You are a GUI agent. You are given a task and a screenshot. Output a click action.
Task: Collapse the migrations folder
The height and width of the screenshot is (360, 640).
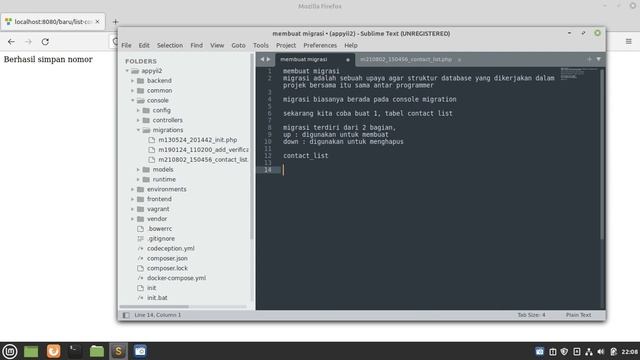click(138, 130)
